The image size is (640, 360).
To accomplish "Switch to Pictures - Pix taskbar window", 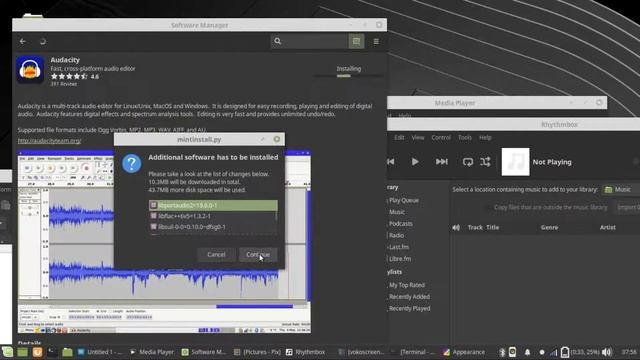I will pyautogui.click(x=256, y=352).
